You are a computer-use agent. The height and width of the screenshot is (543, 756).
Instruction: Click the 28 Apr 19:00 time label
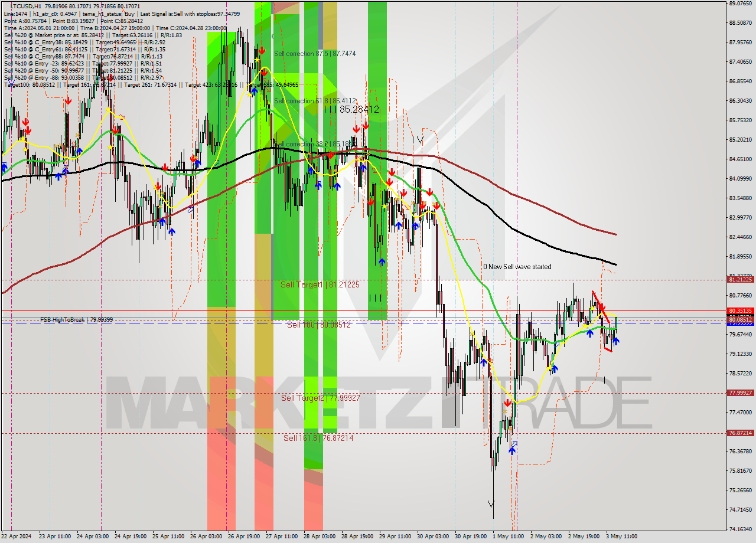coord(357,537)
